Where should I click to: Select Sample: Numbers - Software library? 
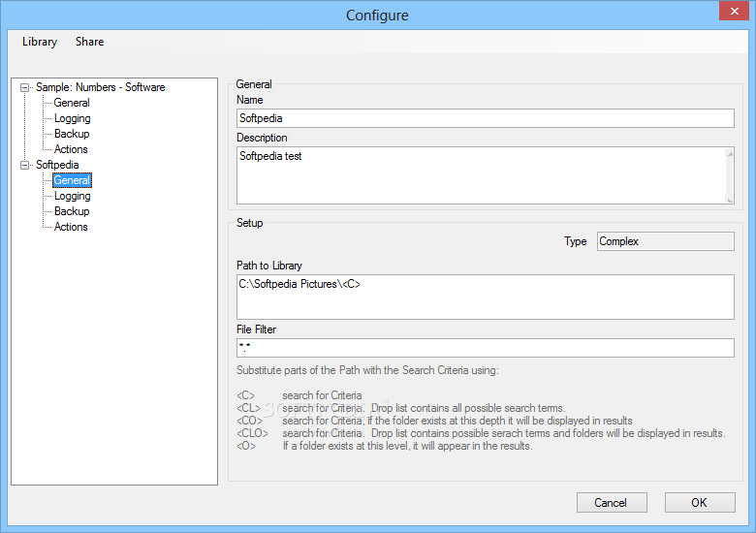100,87
